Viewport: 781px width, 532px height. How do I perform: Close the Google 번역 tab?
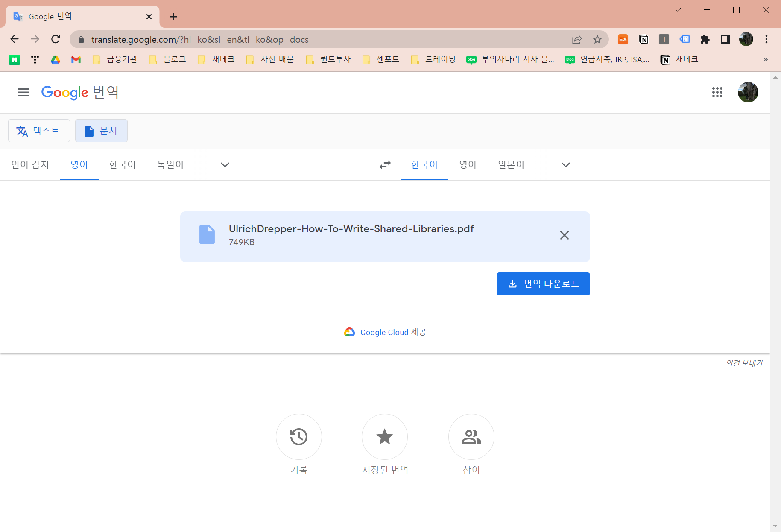(149, 17)
